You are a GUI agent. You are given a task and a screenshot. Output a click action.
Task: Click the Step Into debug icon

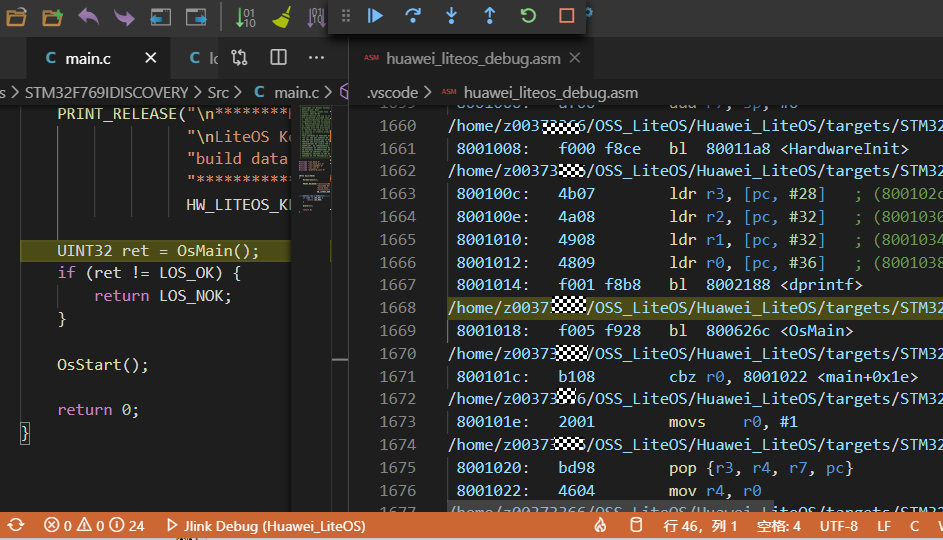(451, 16)
